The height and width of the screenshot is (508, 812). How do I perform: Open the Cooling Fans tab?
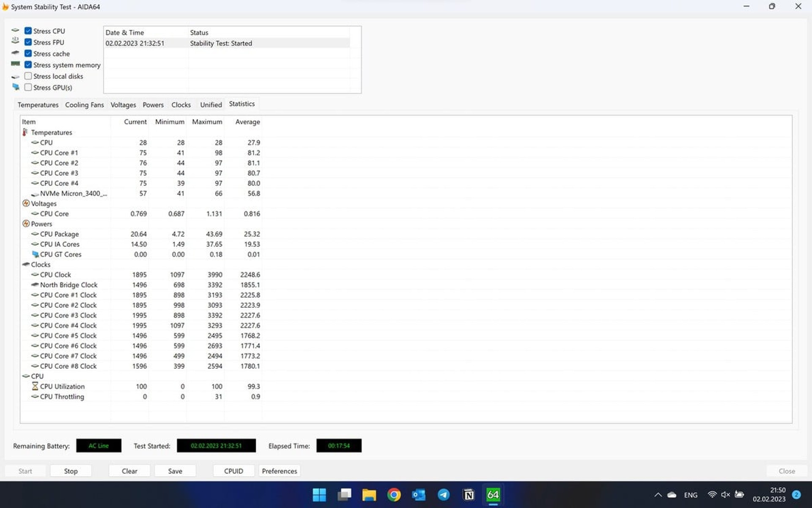tap(84, 105)
